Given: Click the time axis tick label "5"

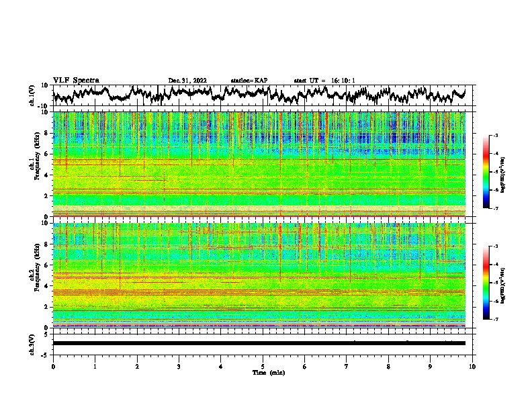Looking at the screenshot, I should [x=263, y=367].
